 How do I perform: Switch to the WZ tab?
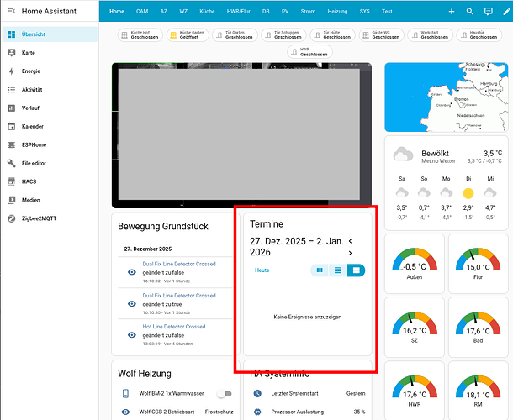[x=183, y=12]
